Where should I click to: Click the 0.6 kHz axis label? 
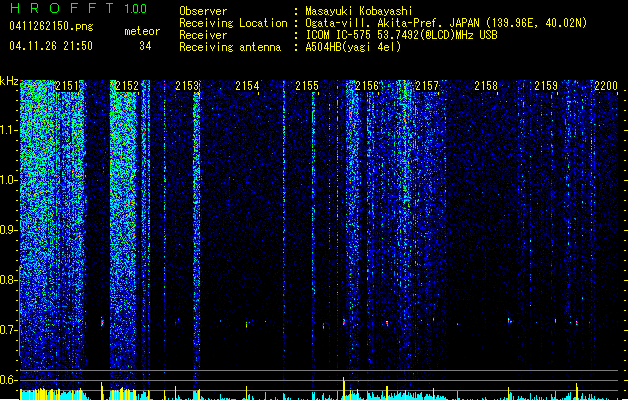(x=9, y=380)
